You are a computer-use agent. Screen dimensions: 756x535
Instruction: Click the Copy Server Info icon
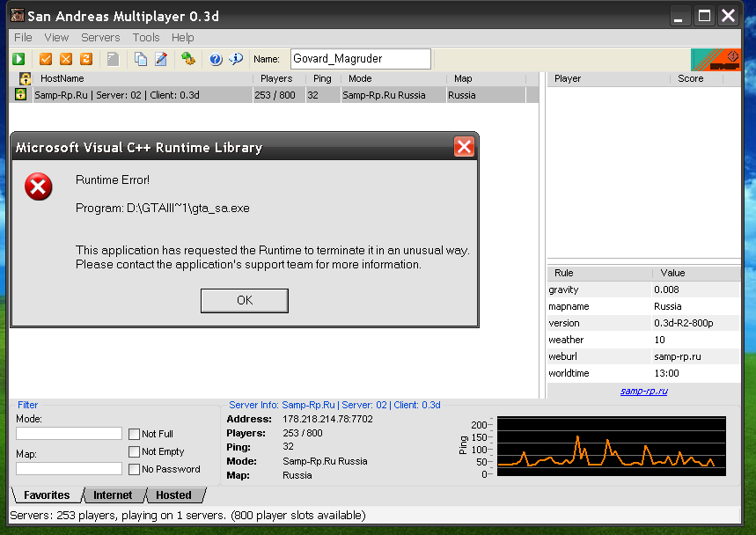(140, 59)
